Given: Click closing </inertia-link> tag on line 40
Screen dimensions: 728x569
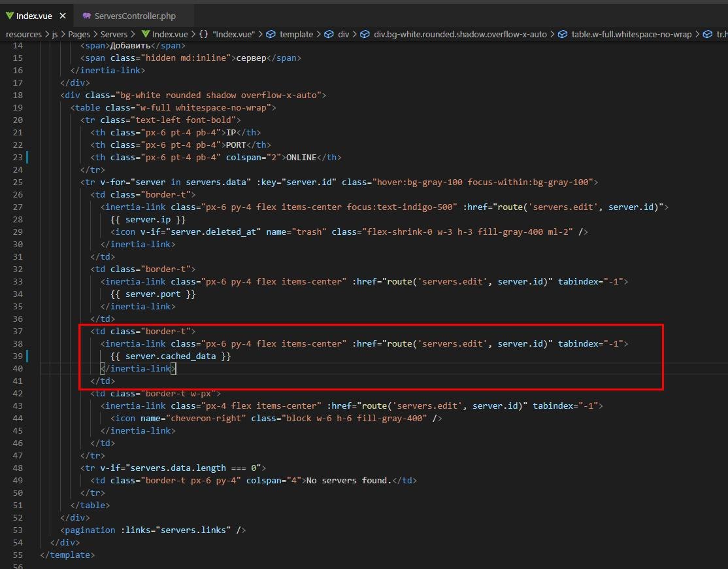Looking at the screenshot, I should click(139, 369).
